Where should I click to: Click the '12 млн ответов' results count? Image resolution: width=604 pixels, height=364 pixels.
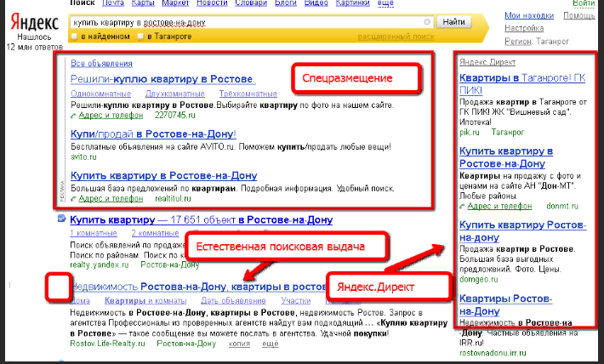34,47
